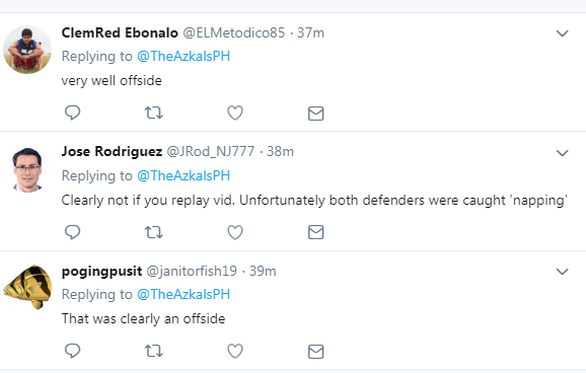Screen dimensions: 586x373
Task: Open @TheAzkalsPH link in pogingpusit's reply
Action: [183, 295]
